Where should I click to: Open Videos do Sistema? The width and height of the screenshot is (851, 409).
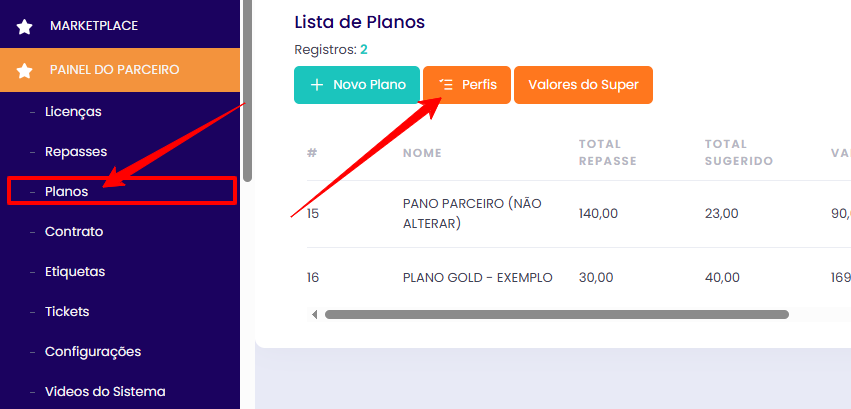pos(105,392)
